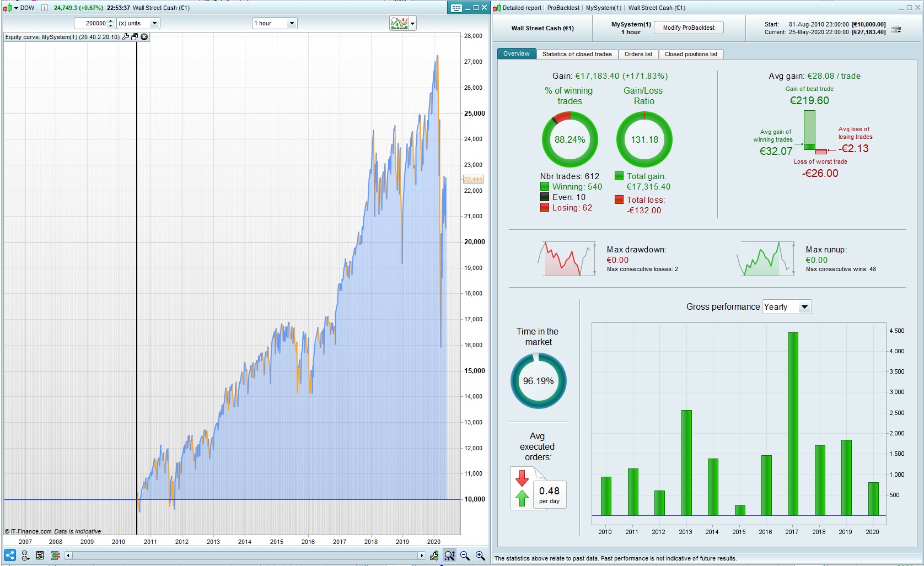Click the Gain: €17,183.40 (+171.83%) text
This screenshot has height=566, width=924.
click(610, 76)
